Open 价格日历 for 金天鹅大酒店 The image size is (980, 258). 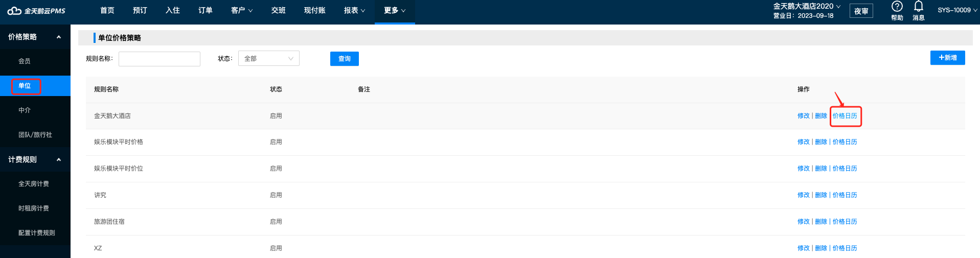pos(845,116)
